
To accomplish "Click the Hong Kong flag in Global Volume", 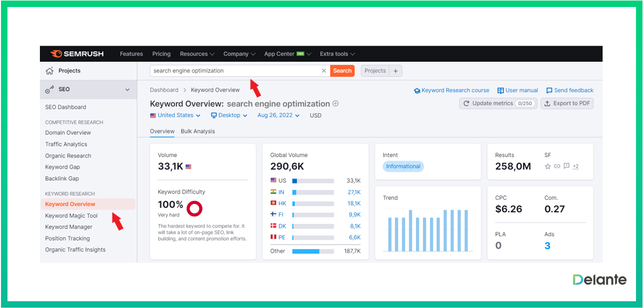I will 273,203.
